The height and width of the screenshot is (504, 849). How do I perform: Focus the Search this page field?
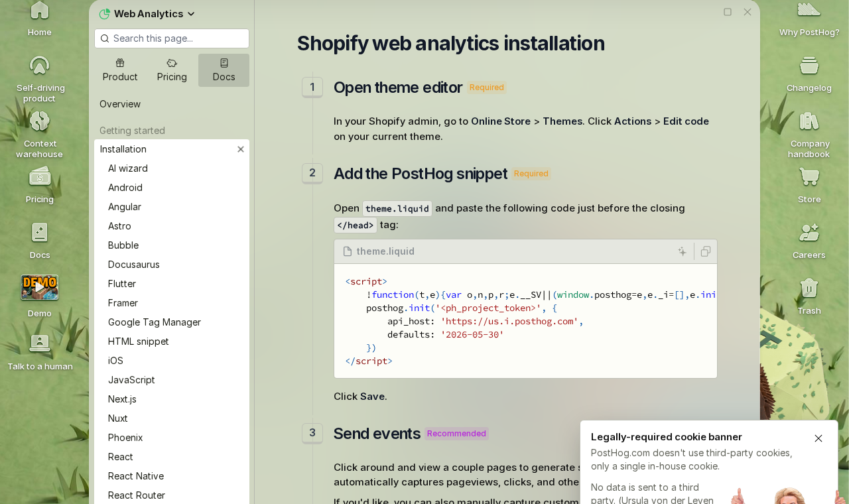(172, 38)
